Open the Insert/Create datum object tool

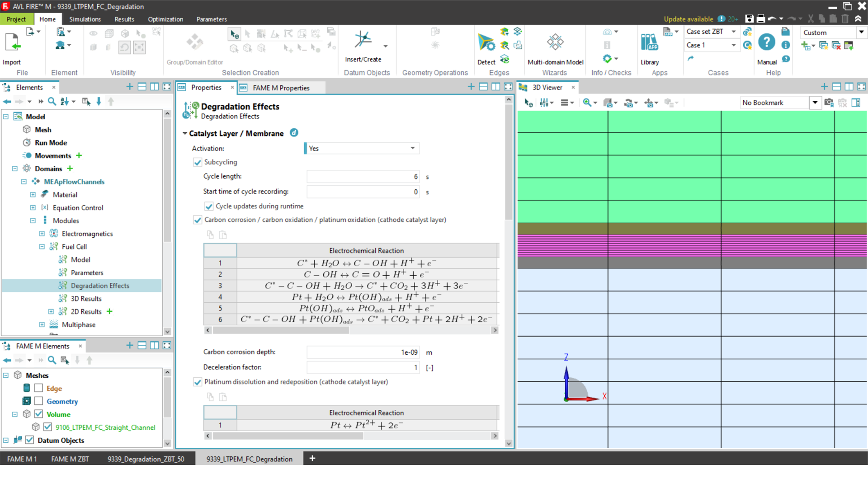[x=363, y=40]
